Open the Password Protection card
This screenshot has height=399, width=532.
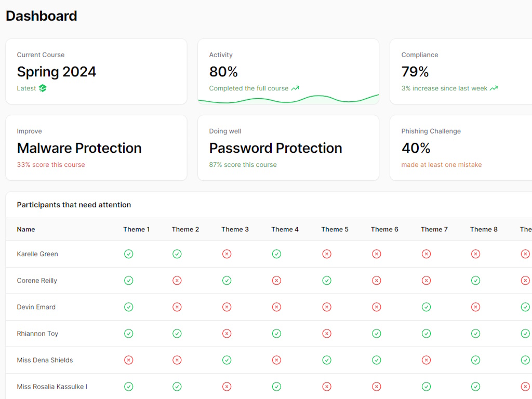point(288,148)
